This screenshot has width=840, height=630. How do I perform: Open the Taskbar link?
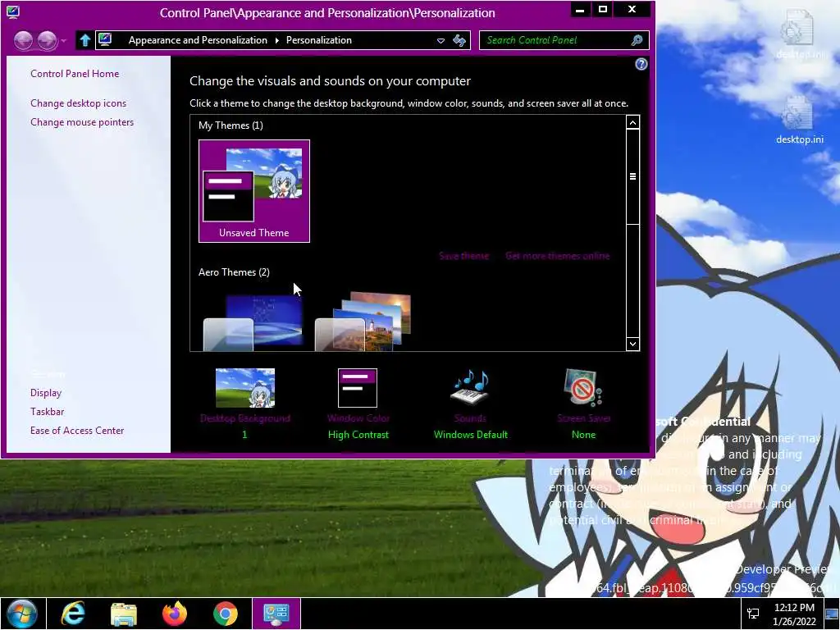point(47,412)
